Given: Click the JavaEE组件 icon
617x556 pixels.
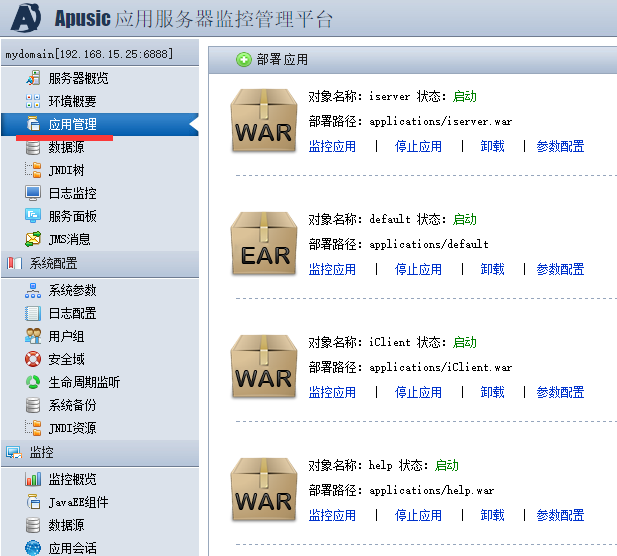Looking at the screenshot, I should pyautogui.click(x=33, y=502).
